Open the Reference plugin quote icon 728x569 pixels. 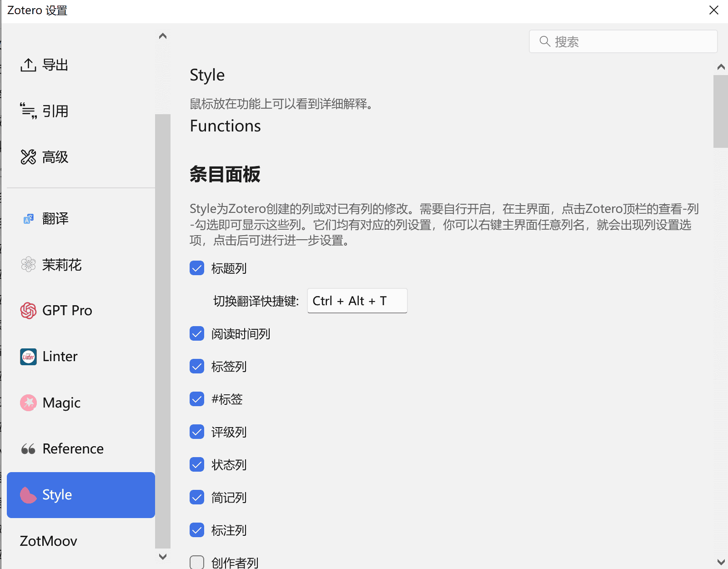28,448
